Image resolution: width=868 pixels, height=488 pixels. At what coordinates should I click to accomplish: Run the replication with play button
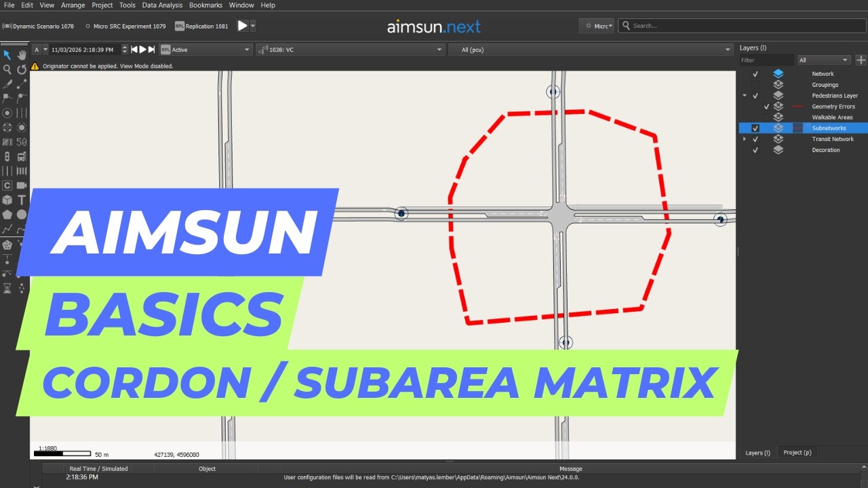click(x=242, y=26)
